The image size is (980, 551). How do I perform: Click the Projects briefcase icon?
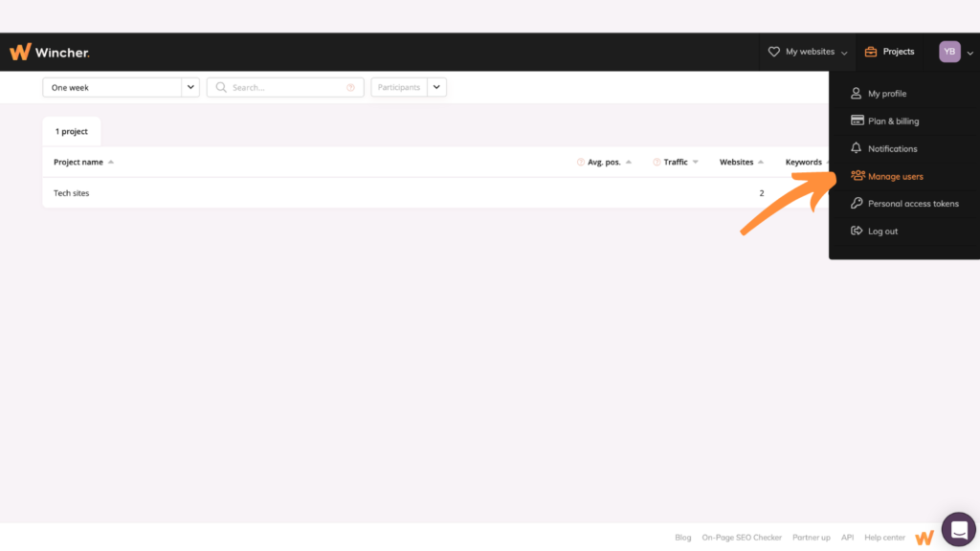(x=871, y=52)
